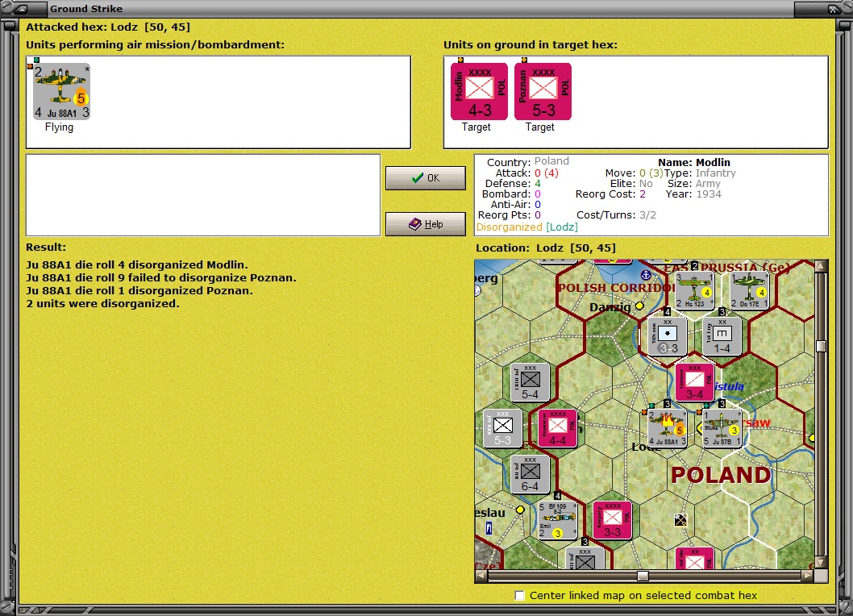Open the Help button
853x616 pixels.
click(x=426, y=223)
